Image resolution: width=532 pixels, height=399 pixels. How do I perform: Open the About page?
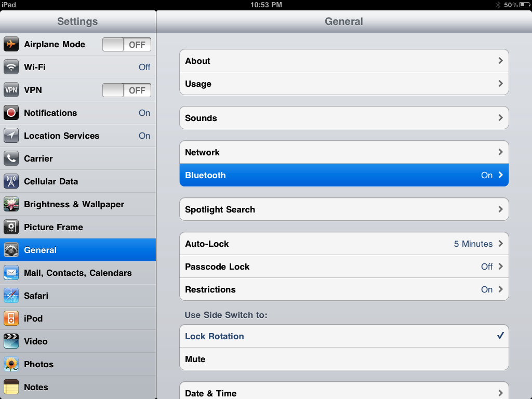pyautogui.click(x=344, y=61)
